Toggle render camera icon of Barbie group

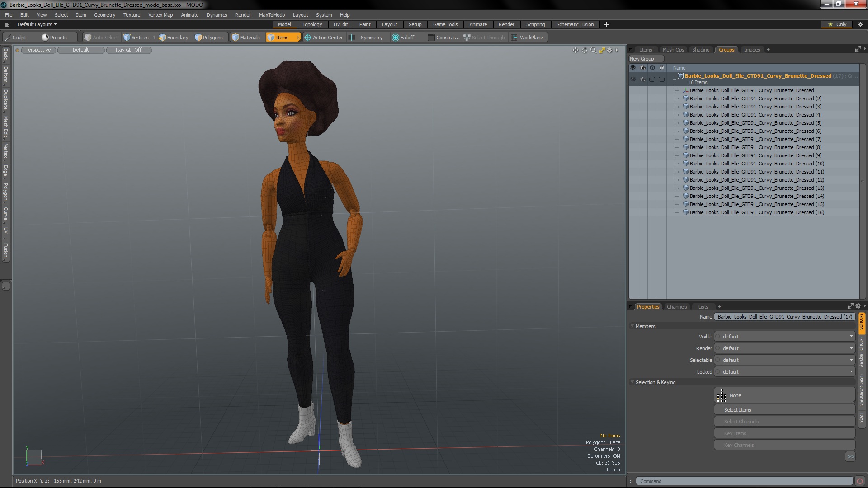(642, 79)
